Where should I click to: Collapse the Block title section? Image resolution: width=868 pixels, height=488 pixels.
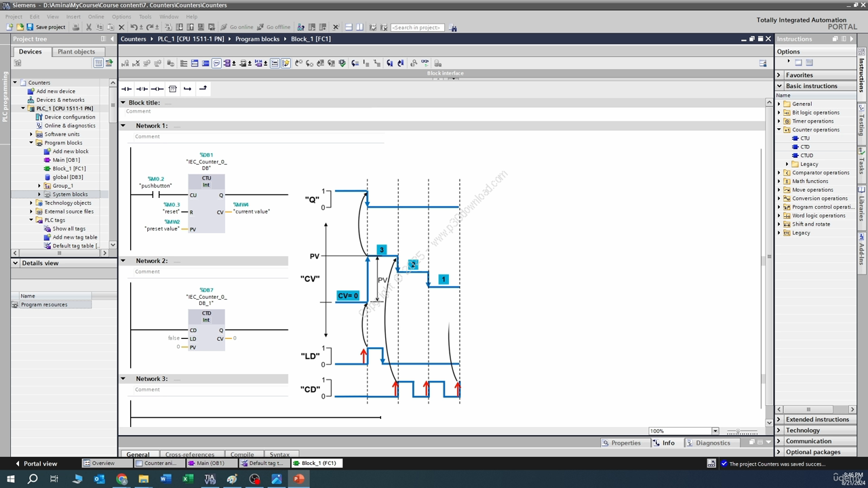pos(123,102)
